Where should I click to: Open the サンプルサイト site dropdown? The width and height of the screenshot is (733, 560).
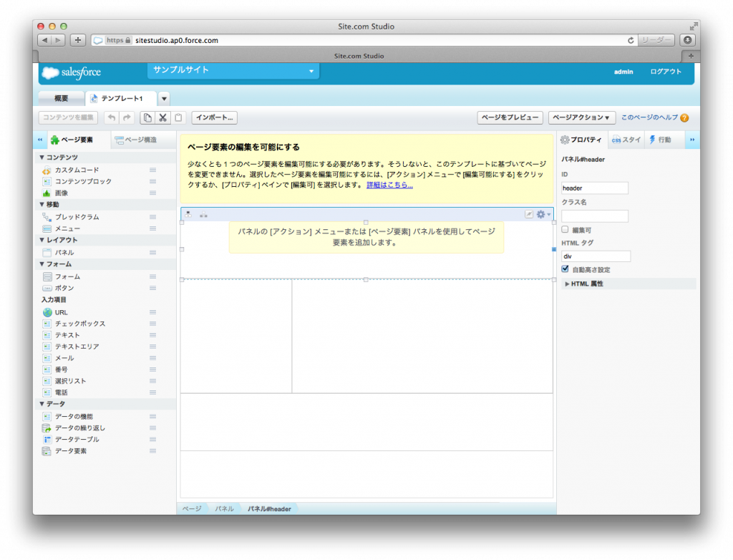pos(311,72)
